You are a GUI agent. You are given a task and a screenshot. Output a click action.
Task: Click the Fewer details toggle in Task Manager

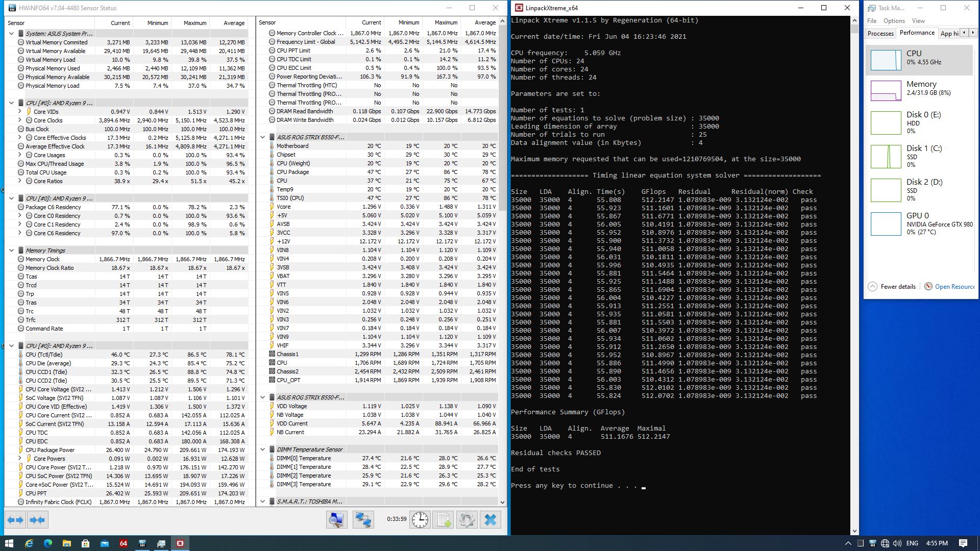tap(892, 286)
